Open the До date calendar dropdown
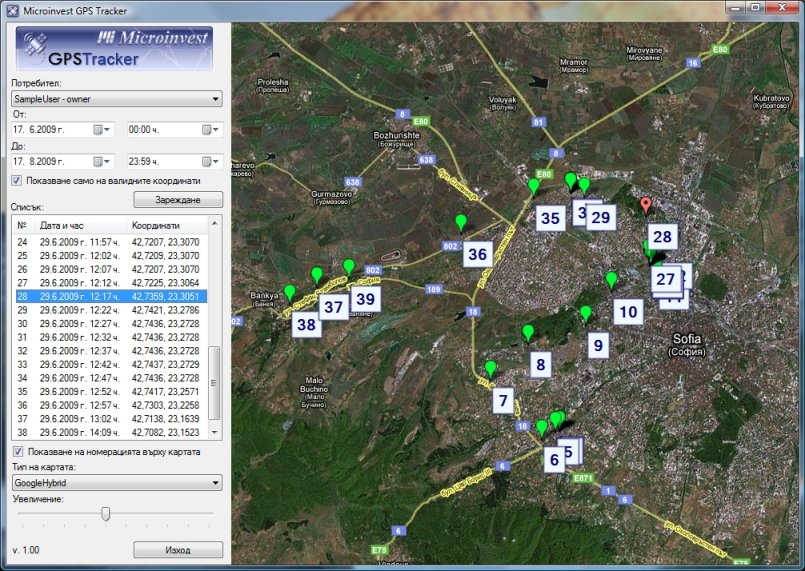 tap(101, 162)
